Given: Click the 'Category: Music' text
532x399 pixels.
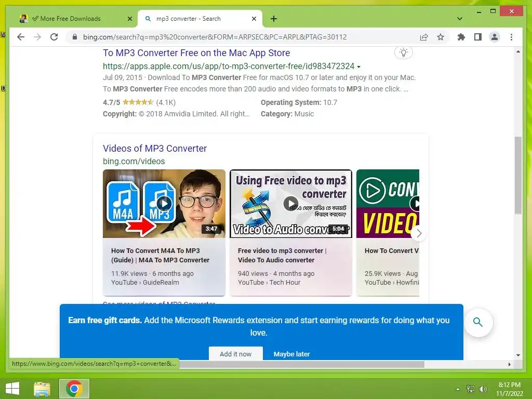Looking at the screenshot, I should point(287,114).
